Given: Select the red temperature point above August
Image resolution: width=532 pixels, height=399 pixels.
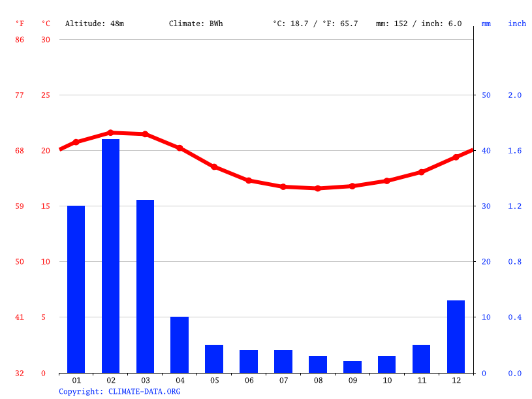Looking at the screenshot, I should [x=317, y=188].
